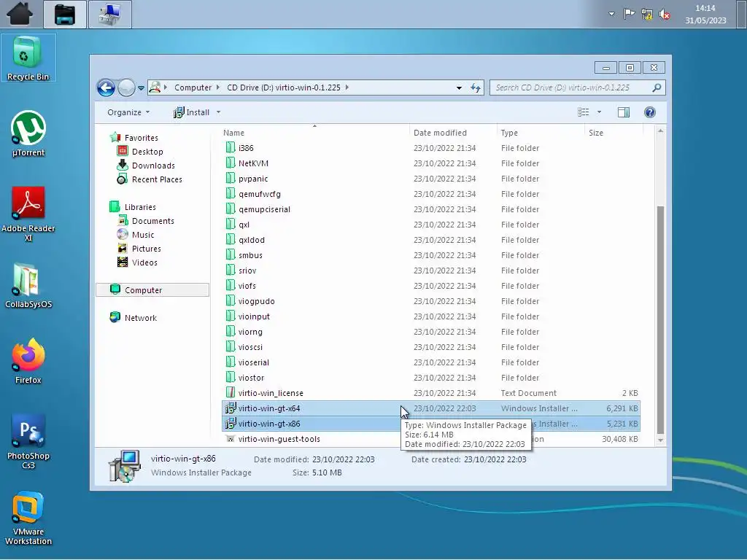This screenshot has height=560, width=747.
Task: Select the qemufwcfg folder
Action: click(431, 194)
